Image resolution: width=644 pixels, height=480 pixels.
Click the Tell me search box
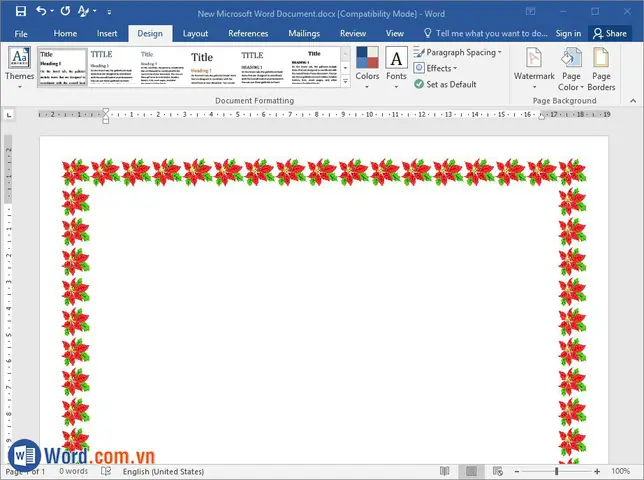[486, 34]
